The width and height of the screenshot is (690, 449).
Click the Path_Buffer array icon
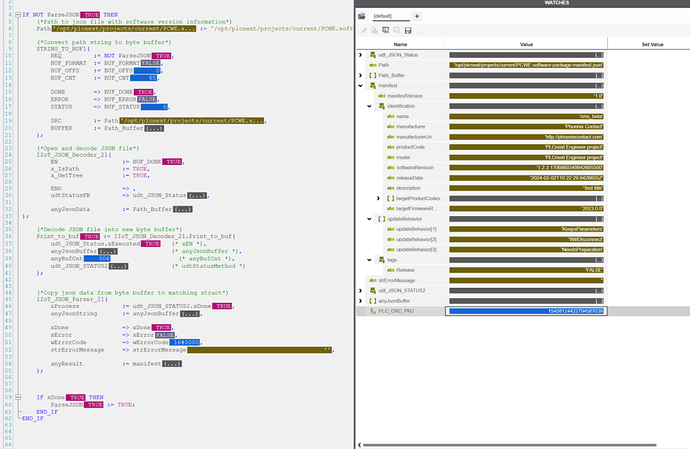pyautogui.click(x=369, y=76)
